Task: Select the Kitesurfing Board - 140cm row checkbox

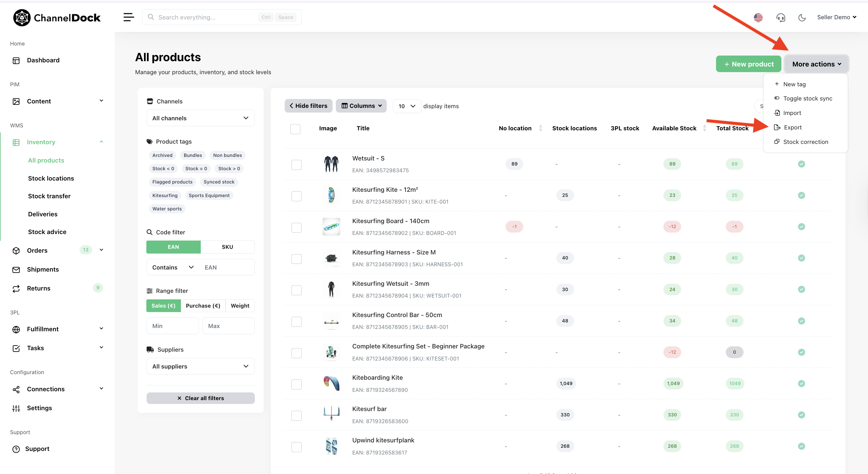Action: (x=296, y=228)
